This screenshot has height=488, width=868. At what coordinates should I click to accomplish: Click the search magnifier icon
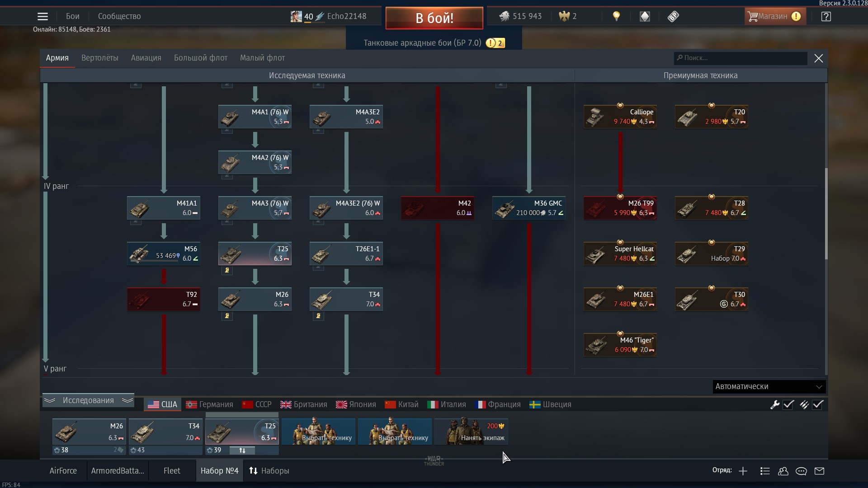[x=679, y=58]
